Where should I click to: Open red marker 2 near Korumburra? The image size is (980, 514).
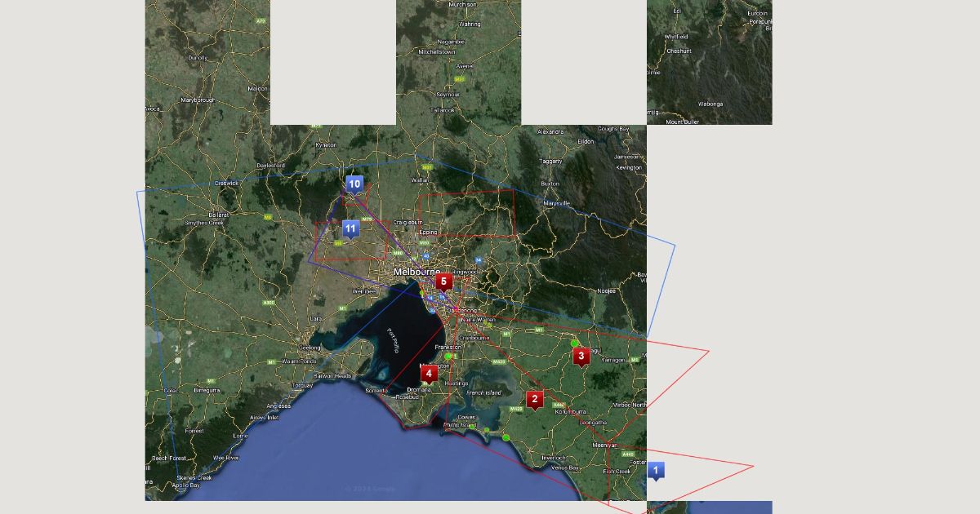point(534,399)
